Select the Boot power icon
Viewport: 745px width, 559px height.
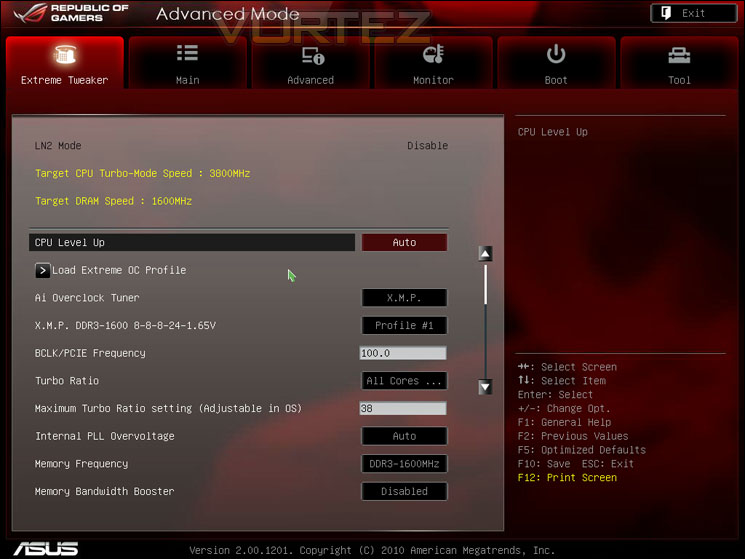click(x=555, y=54)
